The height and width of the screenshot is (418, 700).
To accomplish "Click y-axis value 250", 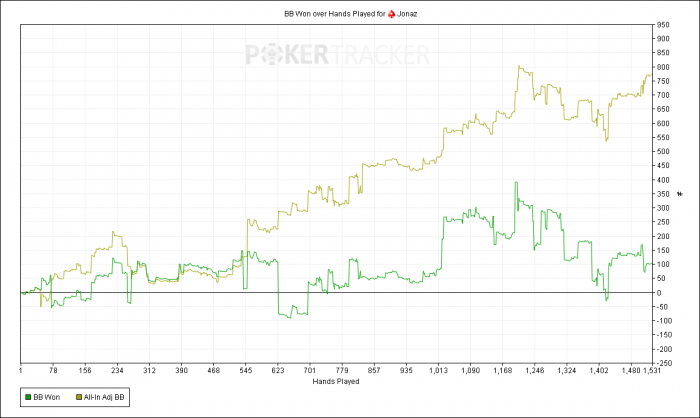I will point(663,222).
